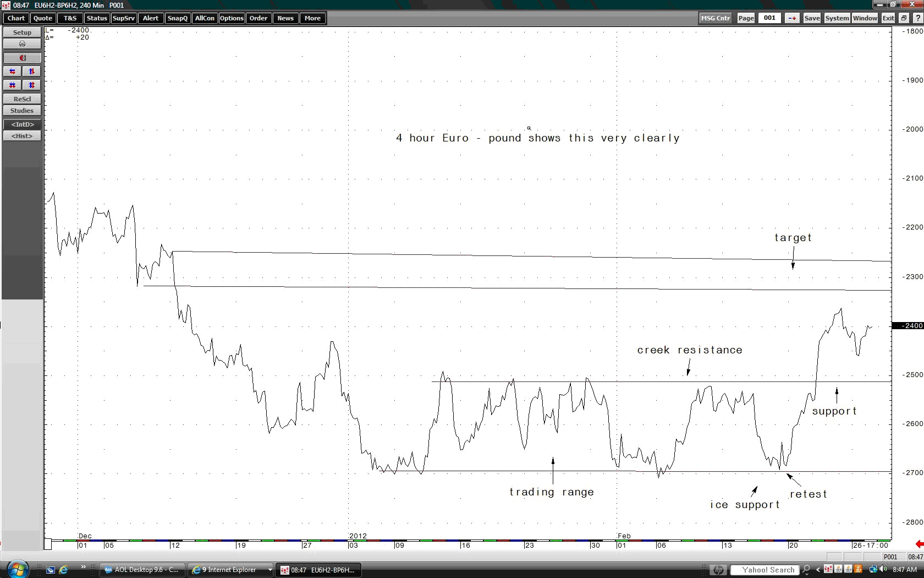
Task: Open the Window menu
Action: (865, 18)
